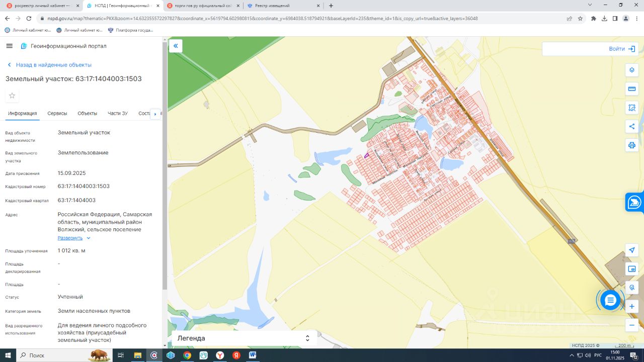Open the Объекты tab
Image resolution: width=644 pixels, height=362 pixels.
87,114
